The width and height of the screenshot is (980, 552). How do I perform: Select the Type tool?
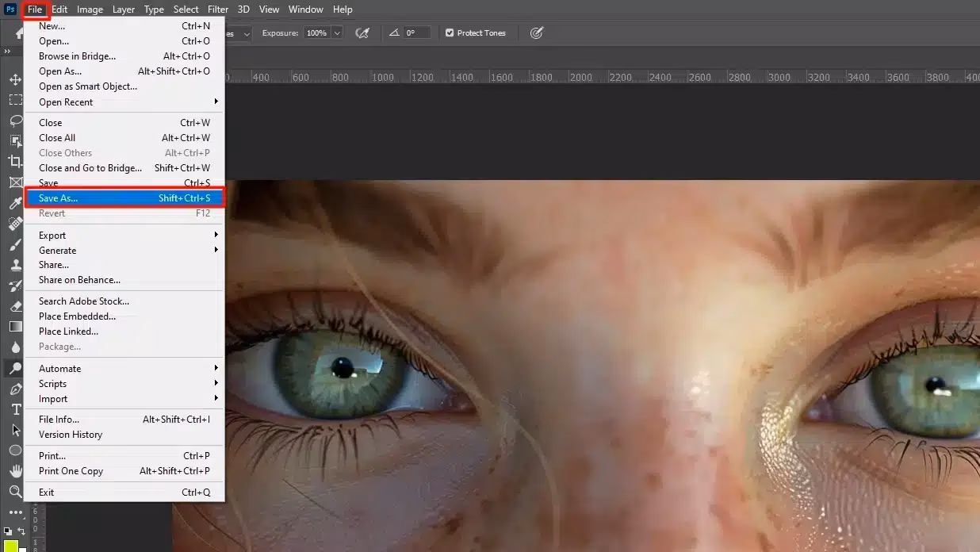click(14, 409)
